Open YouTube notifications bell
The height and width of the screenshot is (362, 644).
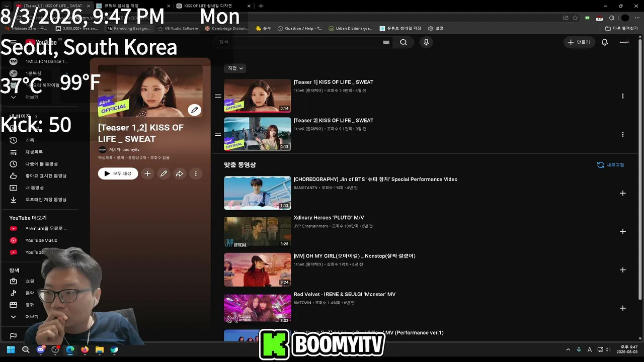(605, 42)
